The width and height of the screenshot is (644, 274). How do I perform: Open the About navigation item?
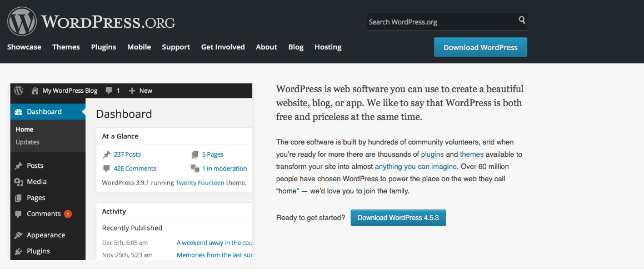pyautogui.click(x=267, y=47)
